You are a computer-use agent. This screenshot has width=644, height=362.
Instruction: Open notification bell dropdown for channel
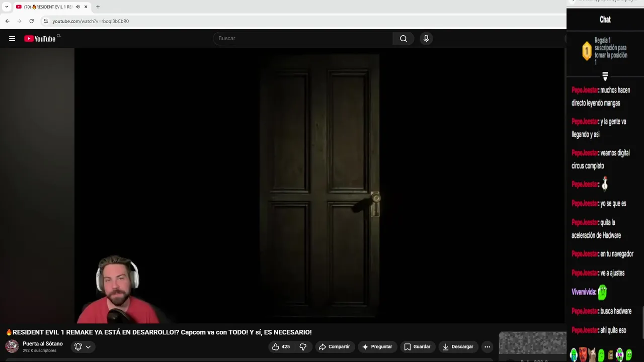[x=83, y=347]
